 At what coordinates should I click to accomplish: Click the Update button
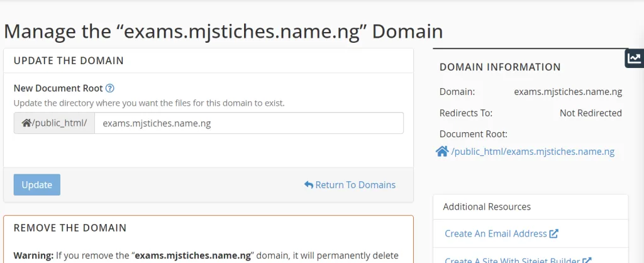pyautogui.click(x=37, y=185)
